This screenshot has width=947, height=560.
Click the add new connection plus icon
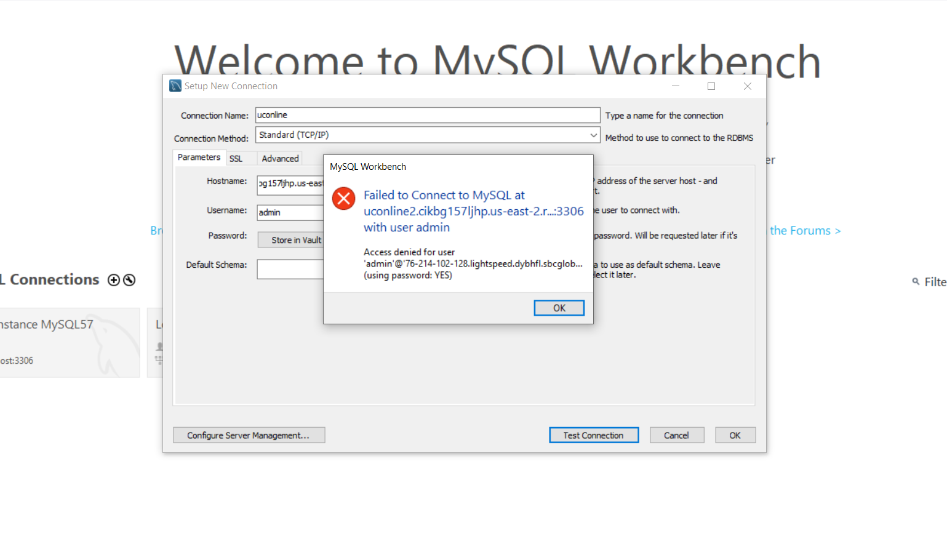click(114, 280)
